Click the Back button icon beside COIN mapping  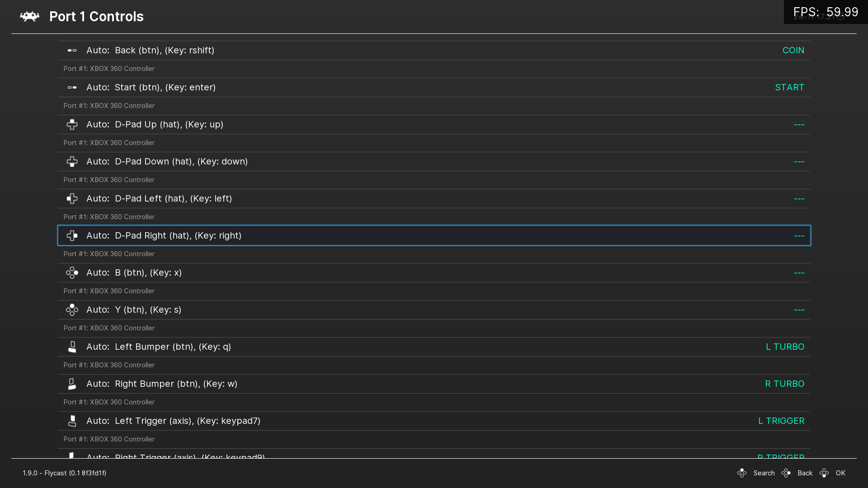click(72, 50)
